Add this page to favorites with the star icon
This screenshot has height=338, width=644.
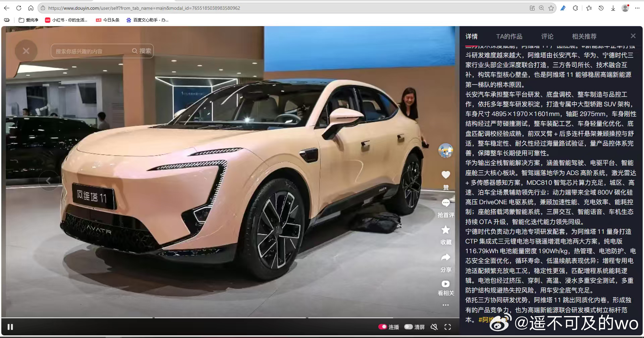tap(551, 8)
